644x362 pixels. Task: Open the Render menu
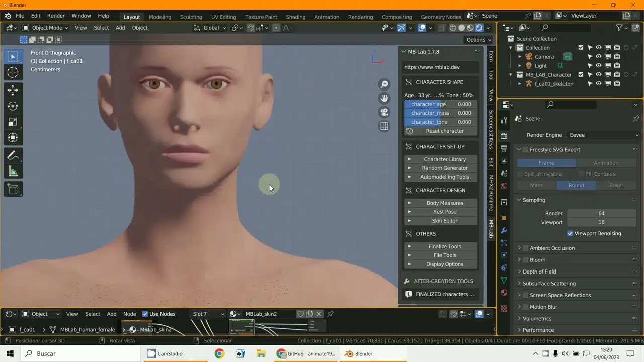(56, 16)
